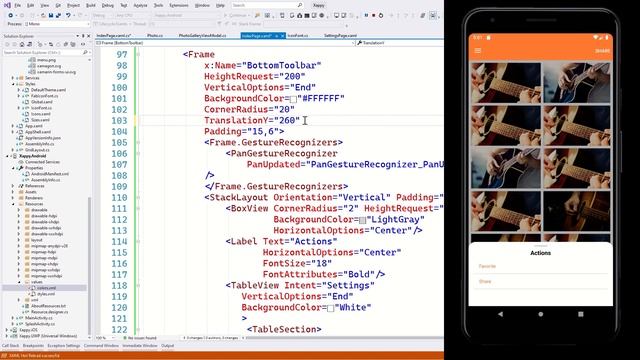Open the hamburger menu in the phone app

pyautogui.click(x=478, y=51)
